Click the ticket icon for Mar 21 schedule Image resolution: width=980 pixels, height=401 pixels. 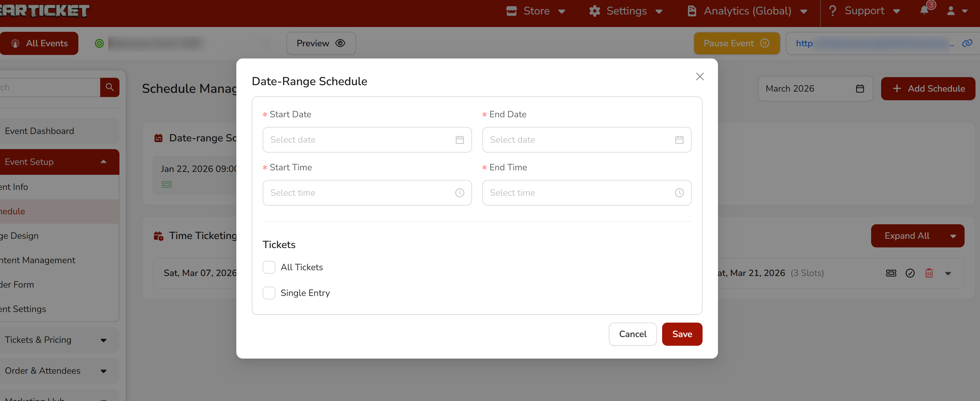[891, 273]
